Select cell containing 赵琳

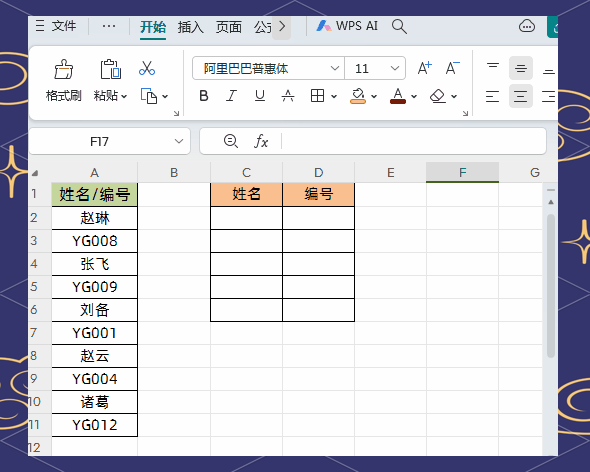(x=94, y=218)
